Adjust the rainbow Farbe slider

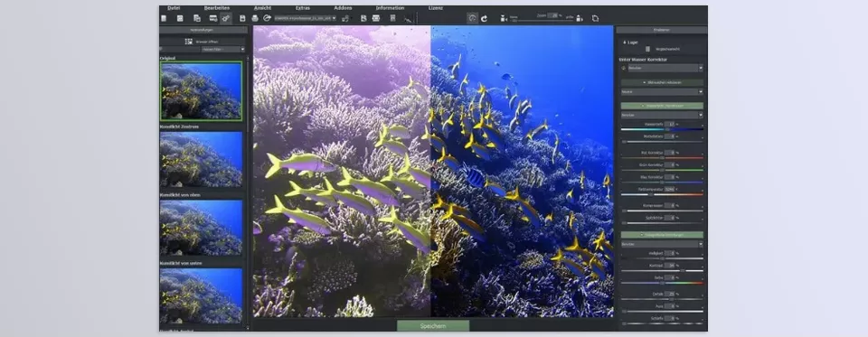point(662,283)
